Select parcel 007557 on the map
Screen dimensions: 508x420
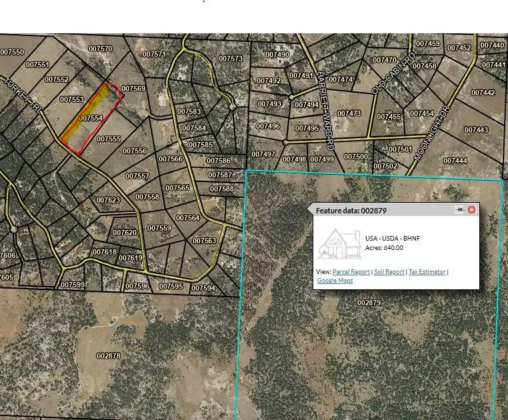pyautogui.click(x=137, y=176)
